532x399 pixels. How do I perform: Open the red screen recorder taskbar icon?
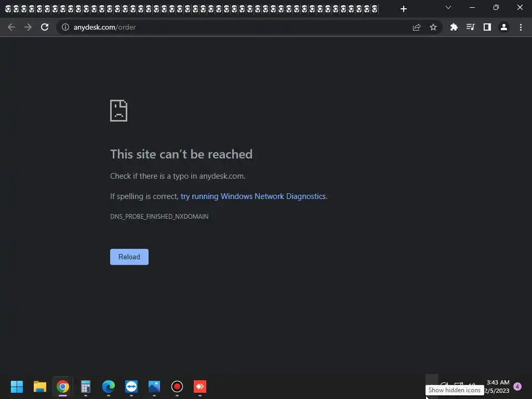[177, 387]
